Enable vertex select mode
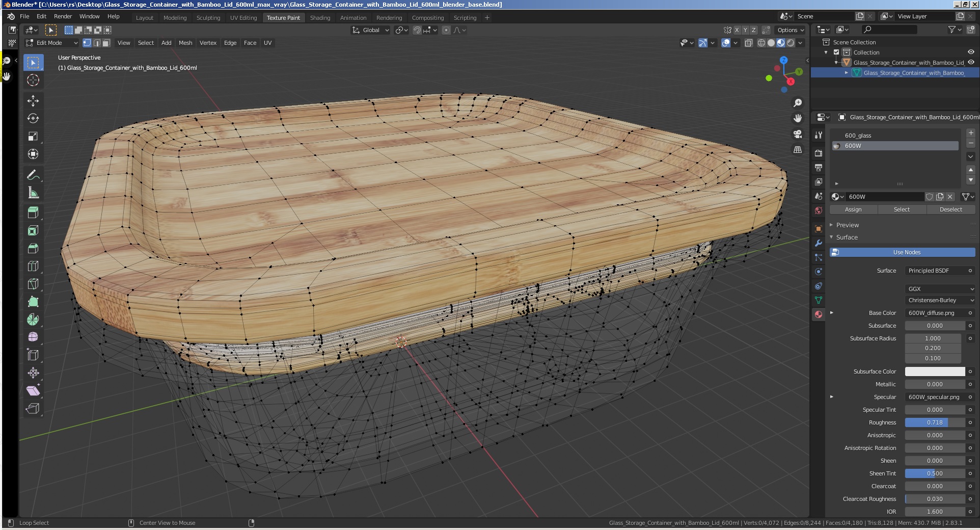980x530 pixels. [x=87, y=43]
